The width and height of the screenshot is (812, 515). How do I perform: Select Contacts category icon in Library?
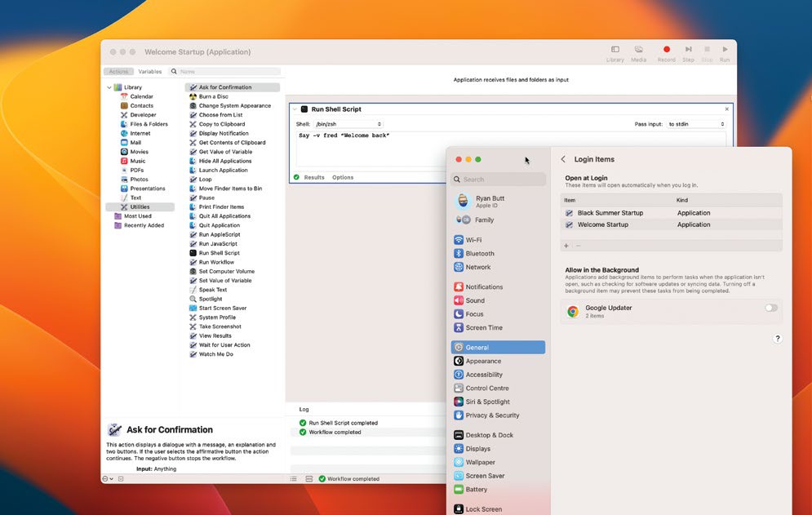124,106
